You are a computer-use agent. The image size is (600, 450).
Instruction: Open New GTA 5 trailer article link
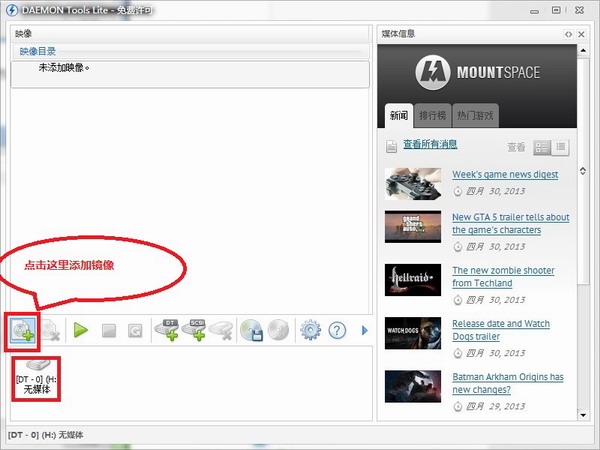tap(511, 223)
